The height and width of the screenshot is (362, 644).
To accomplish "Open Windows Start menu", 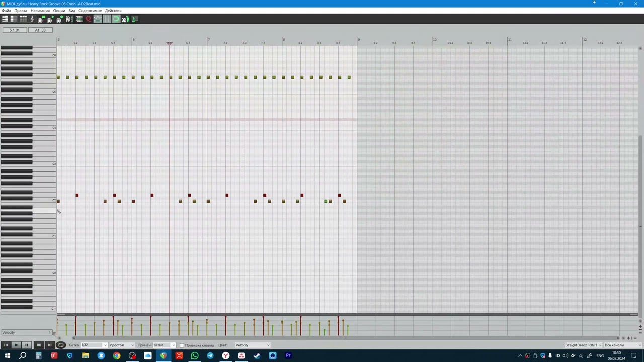I will click(7, 356).
